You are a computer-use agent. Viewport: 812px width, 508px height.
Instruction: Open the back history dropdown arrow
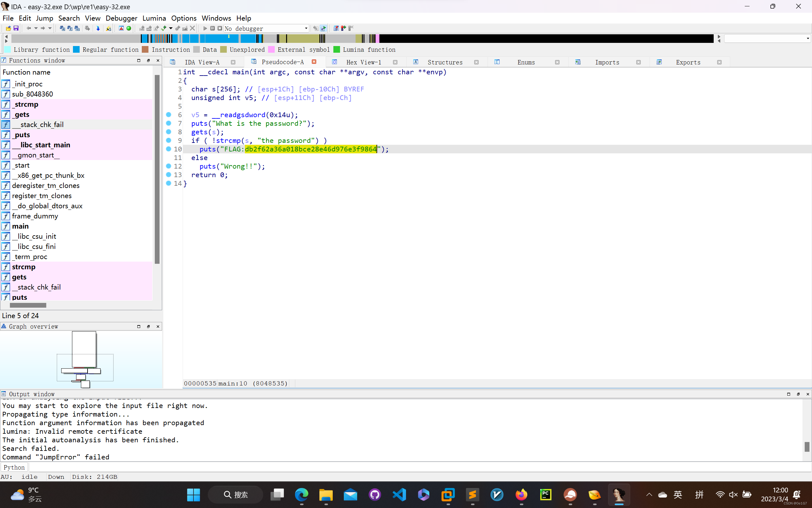pyautogui.click(x=36, y=29)
